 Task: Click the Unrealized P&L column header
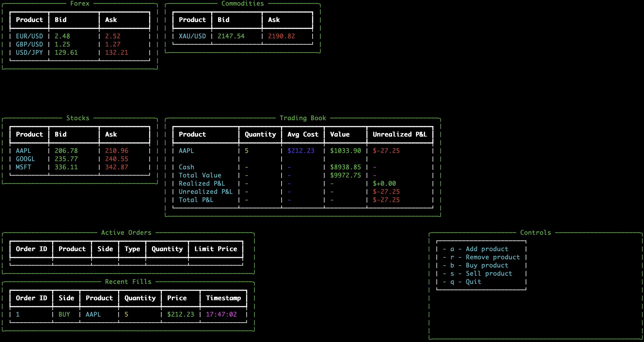pyautogui.click(x=400, y=134)
